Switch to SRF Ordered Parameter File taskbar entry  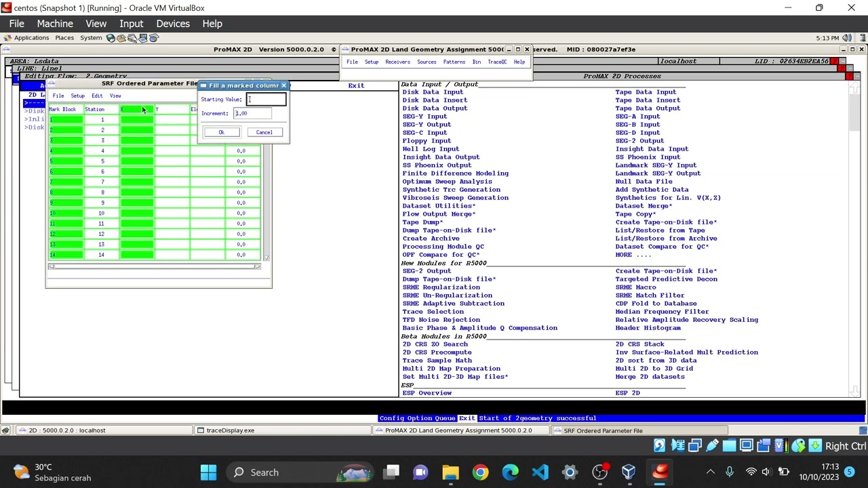(x=639, y=430)
